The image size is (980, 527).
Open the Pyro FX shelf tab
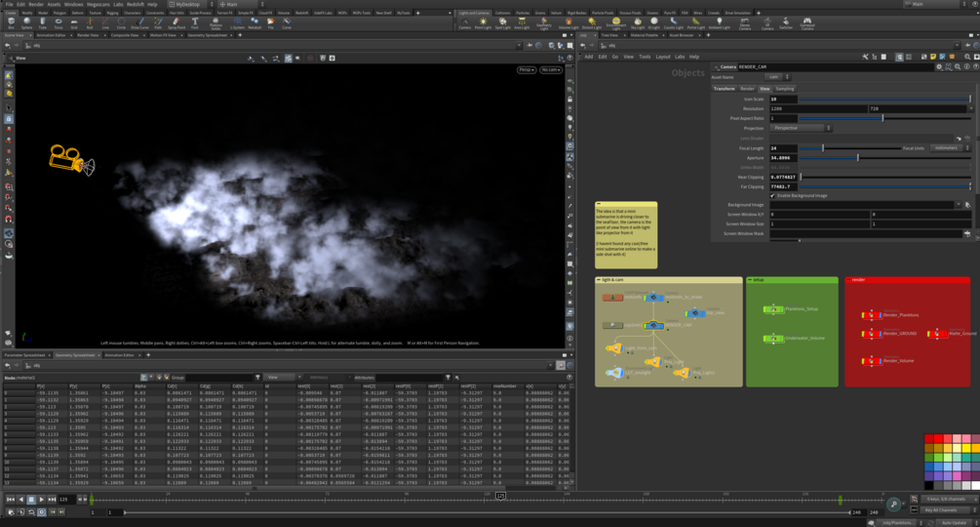(669, 13)
